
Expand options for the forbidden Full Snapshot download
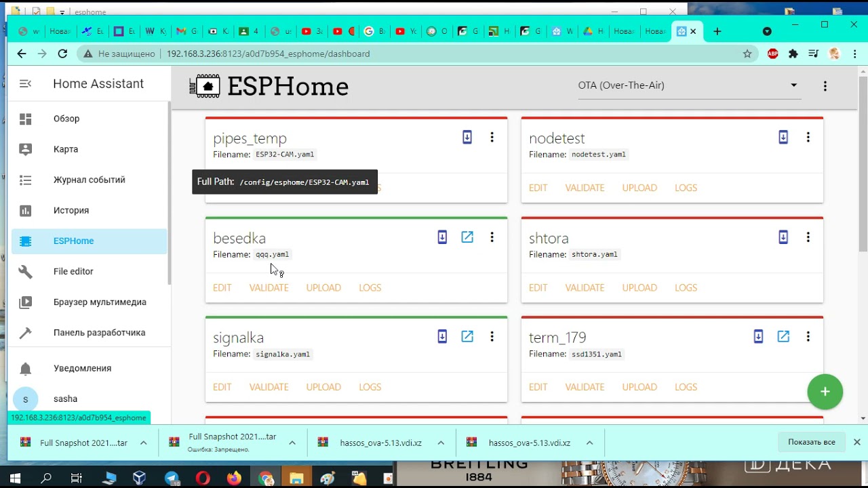pyautogui.click(x=292, y=443)
